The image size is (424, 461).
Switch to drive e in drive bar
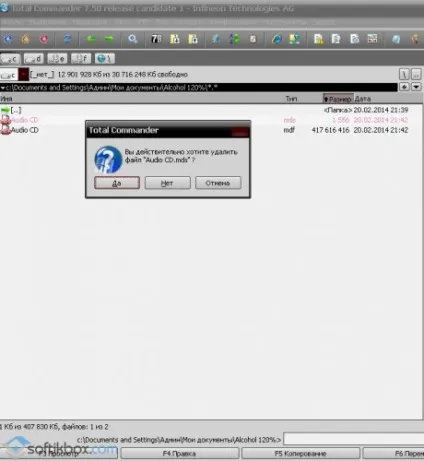(57, 59)
